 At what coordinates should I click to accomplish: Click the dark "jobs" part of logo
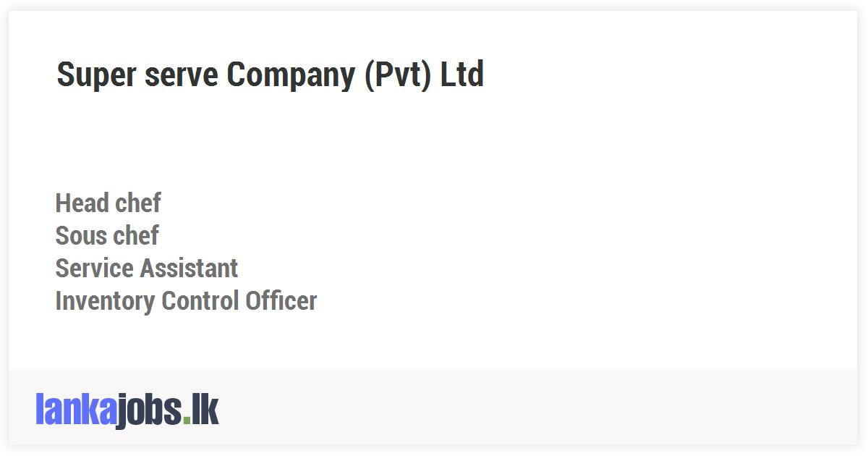tap(148, 410)
